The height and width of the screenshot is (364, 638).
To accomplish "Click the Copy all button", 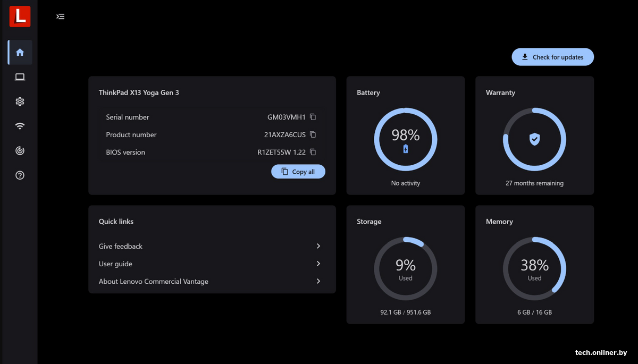I will pos(298,172).
